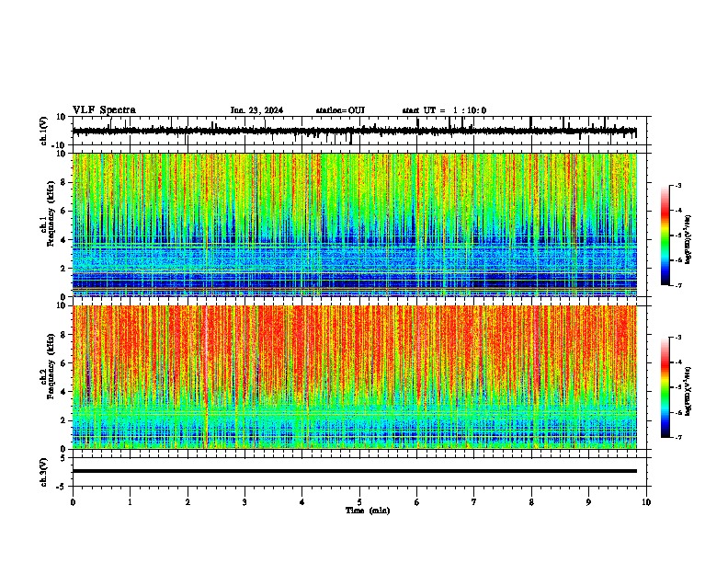Click time axis tick label "10"

click(x=646, y=502)
